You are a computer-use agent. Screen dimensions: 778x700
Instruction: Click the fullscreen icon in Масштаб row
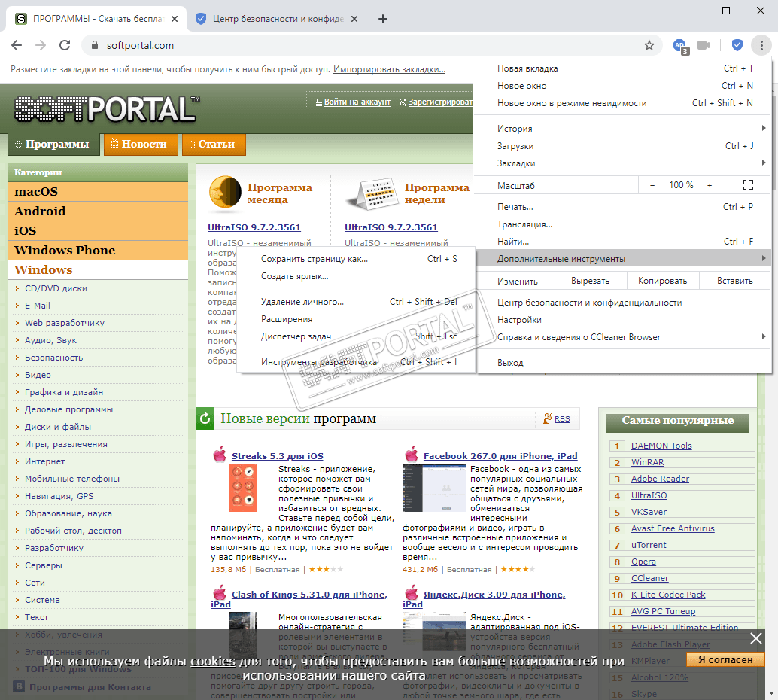coord(748,185)
